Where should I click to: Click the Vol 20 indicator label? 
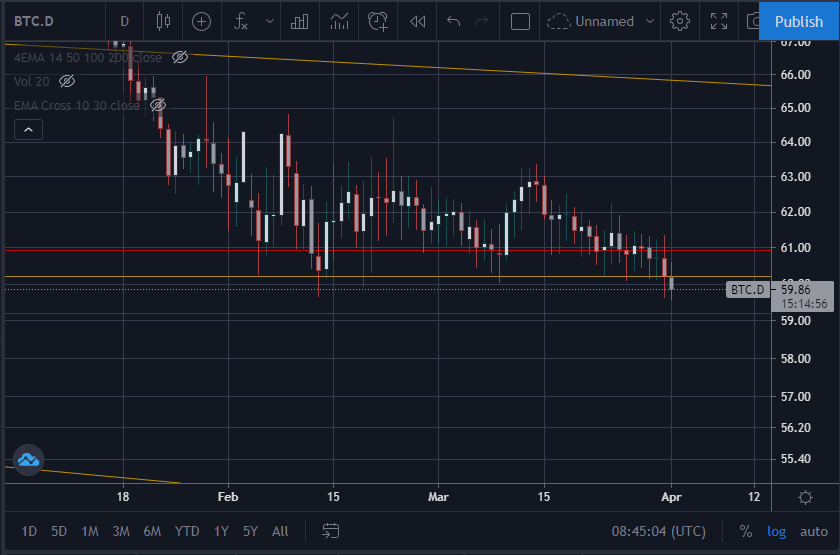tap(31, 81)
